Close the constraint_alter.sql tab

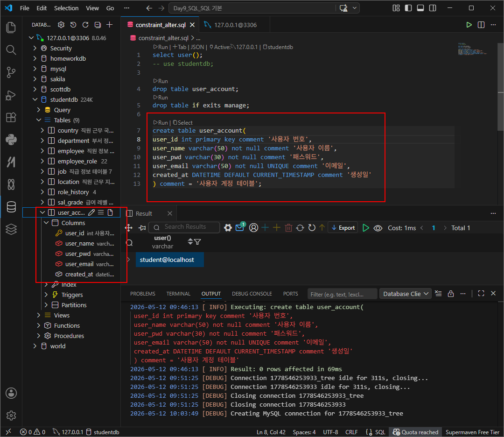tap(192, 25)
